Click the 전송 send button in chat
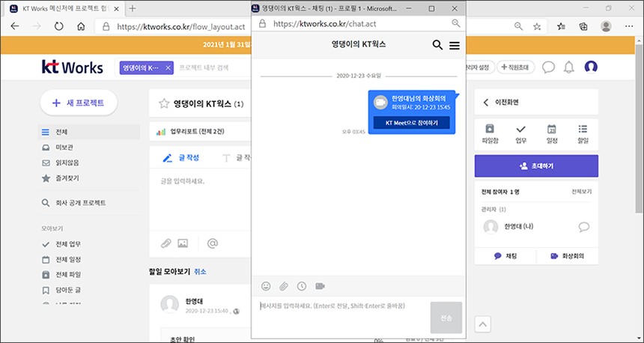The height and width of the screenshot is (343, 644). [446, 318]
